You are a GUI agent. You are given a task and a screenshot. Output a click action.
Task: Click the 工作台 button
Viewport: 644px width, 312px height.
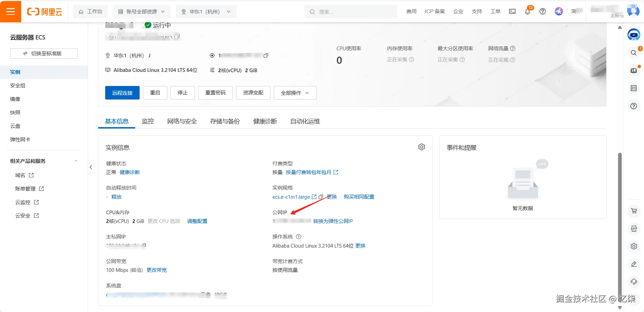(x=90, y=11)
